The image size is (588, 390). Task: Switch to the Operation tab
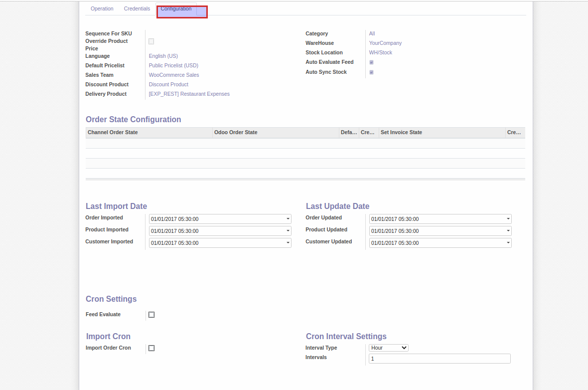click(102, 8)
